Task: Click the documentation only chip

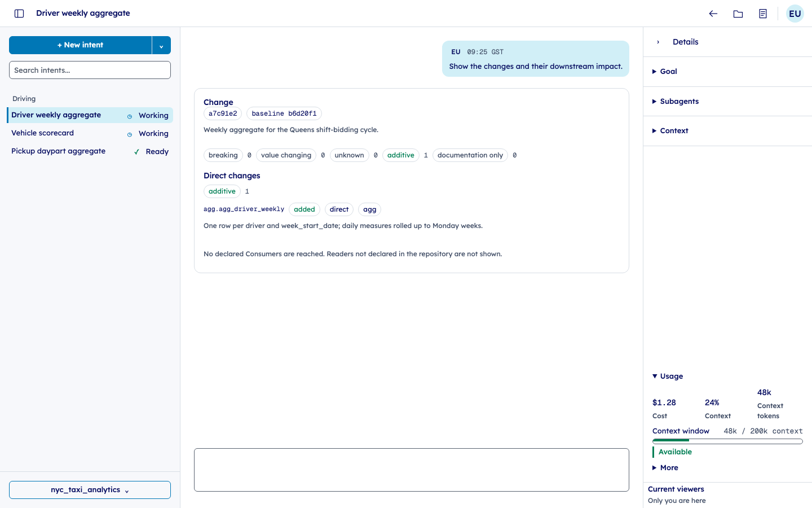Action: point(470,155)
